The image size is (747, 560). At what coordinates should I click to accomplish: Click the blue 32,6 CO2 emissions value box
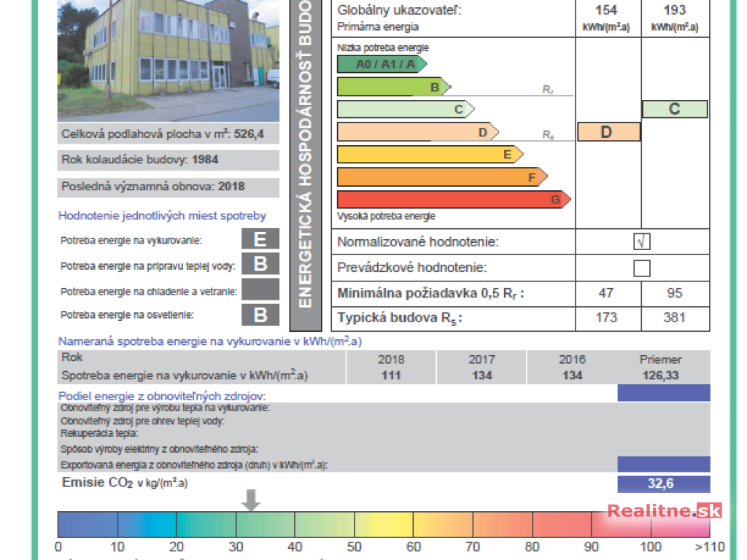click(x=663, y=483)
